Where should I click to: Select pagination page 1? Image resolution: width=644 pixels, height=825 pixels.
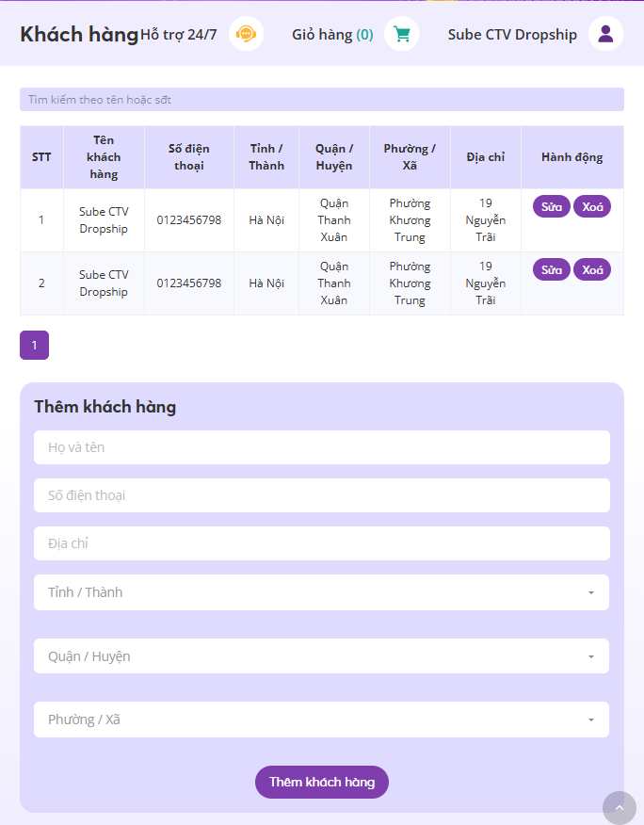pyautogui.click(x=34, y=345)
